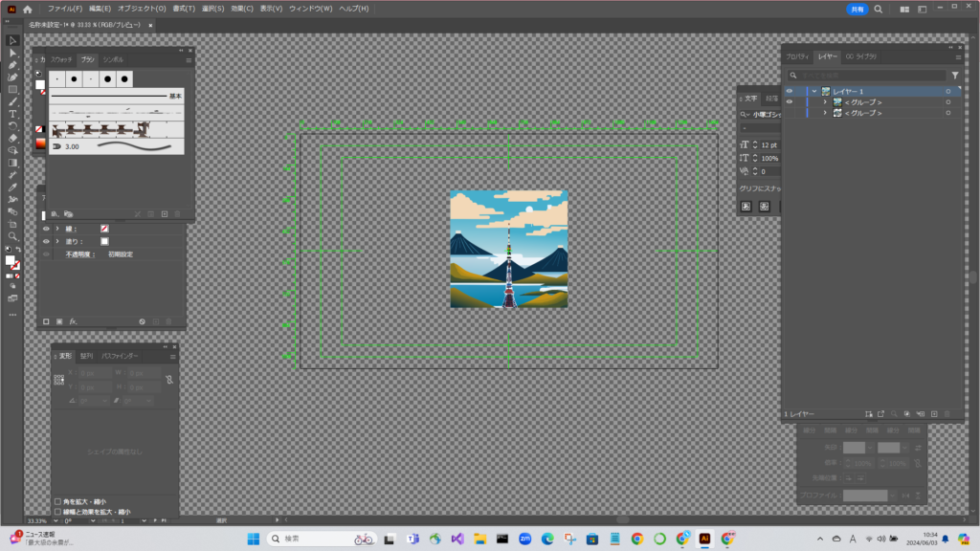The height and width of the screenshot is (551, 980).
Task: Expand the 線 row in Appearance panel
Action: point(56,229)
